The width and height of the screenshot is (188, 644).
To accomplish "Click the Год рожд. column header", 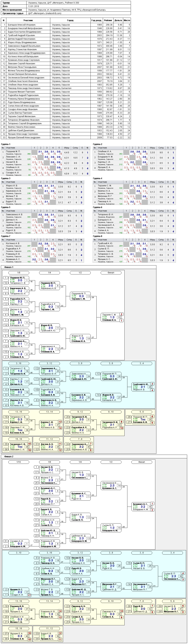I will click(x=96, y=20).
